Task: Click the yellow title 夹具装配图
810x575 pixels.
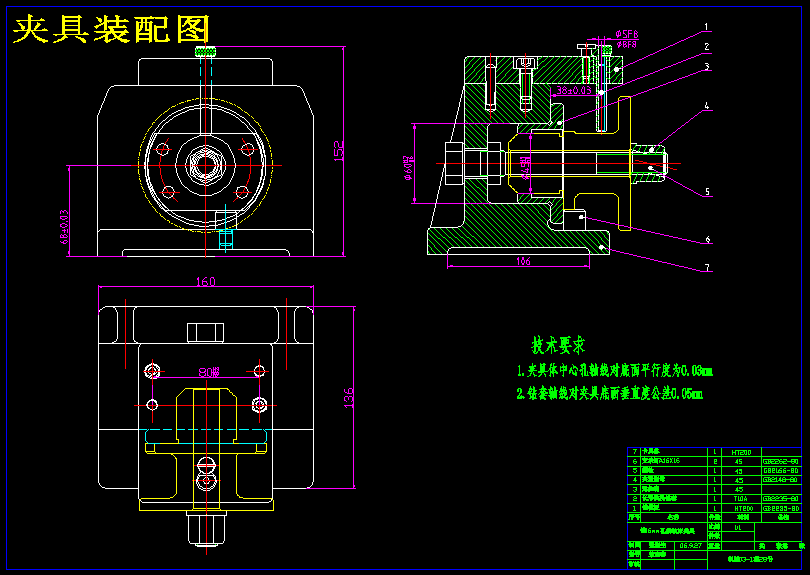Action: tap(111, 29)
